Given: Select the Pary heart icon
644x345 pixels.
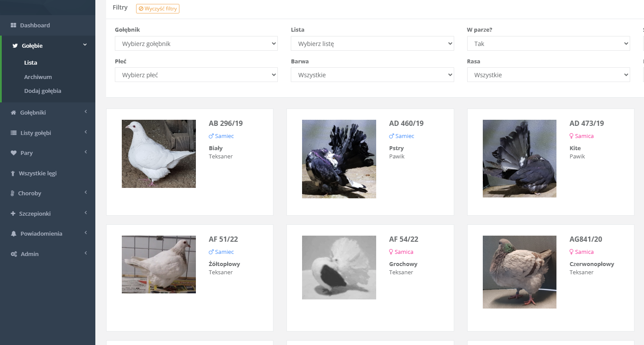Looking at the screenshot, I should coord(13,153).
